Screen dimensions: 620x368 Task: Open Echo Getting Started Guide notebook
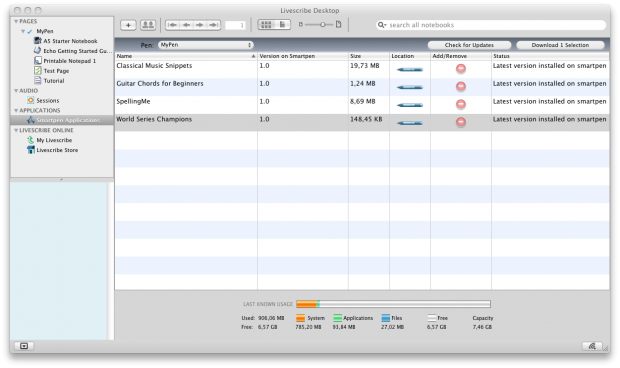click(73, 51)
